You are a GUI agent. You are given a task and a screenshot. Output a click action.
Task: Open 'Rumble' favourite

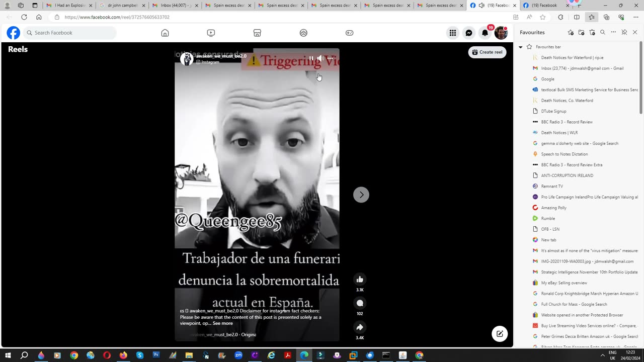548,218
